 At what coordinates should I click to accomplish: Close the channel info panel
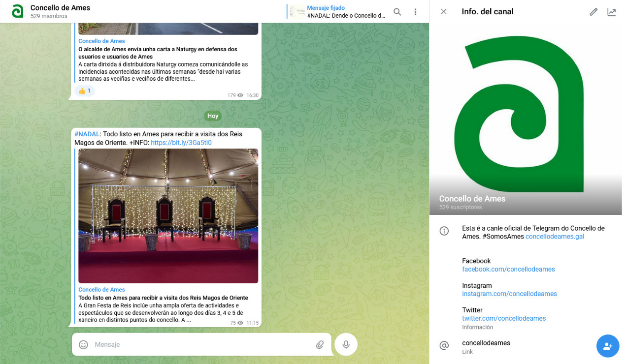(444, 12)
